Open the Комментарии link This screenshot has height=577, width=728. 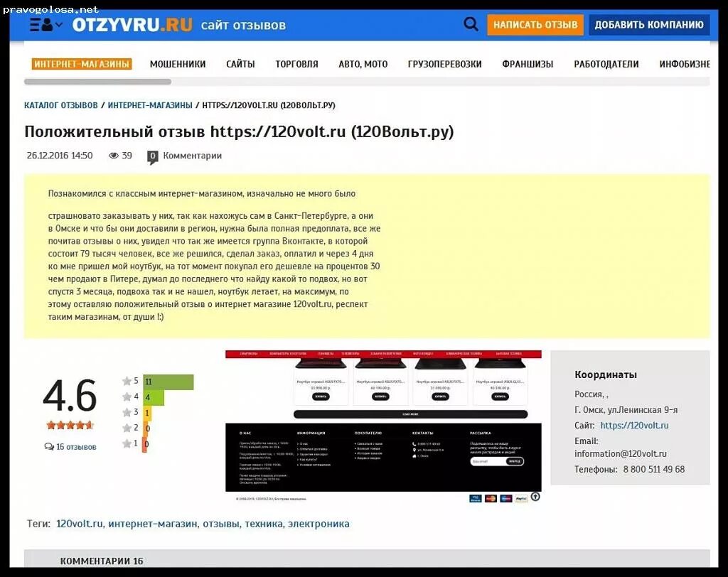point(192,156)
